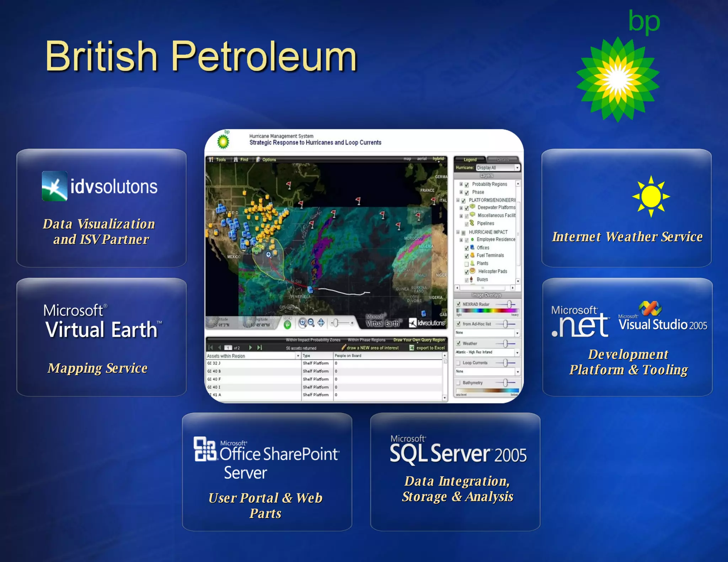
Task: Uncheck the Helicopter Pads layer
Action: click(x=467, y=272)
